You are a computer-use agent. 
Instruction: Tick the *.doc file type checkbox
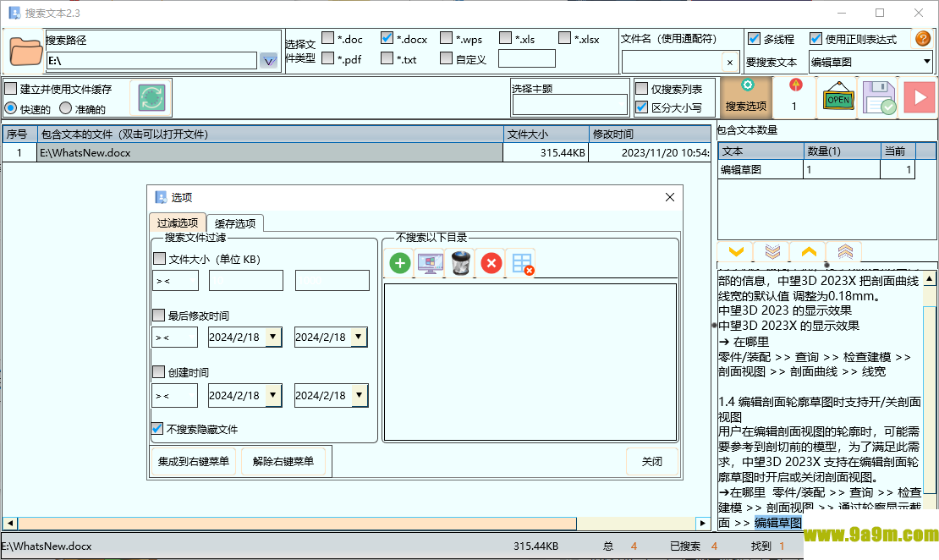(x=327, y=38)
